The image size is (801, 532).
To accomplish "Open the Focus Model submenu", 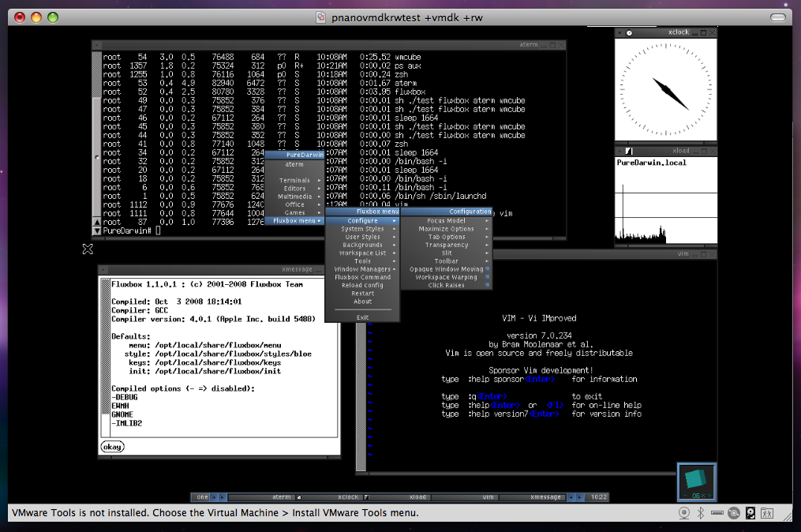I will point(447,221).
